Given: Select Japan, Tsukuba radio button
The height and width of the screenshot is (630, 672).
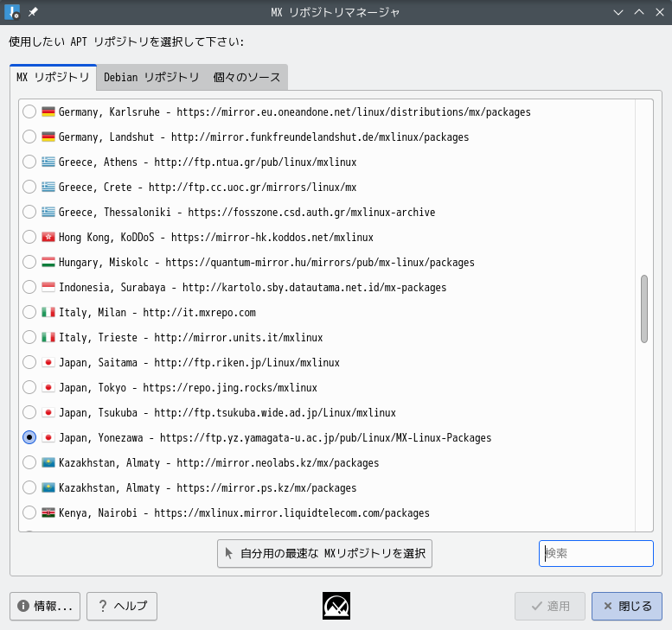Looking at the screenshot, I should [29, 412].
